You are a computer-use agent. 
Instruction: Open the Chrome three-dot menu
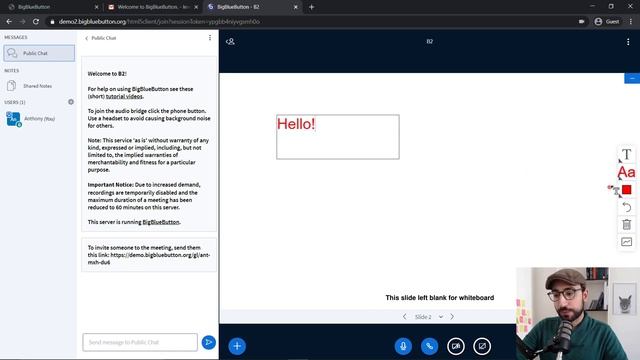point(631,22)
